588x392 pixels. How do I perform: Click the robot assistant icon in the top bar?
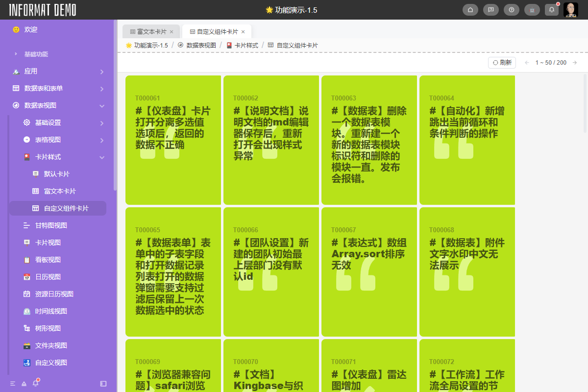coord(532,9)
